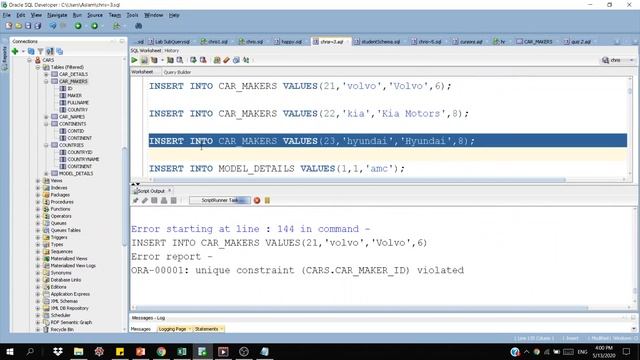The image size is (640, 360).
Task: Click the Run Script icon
Action: 144,60
